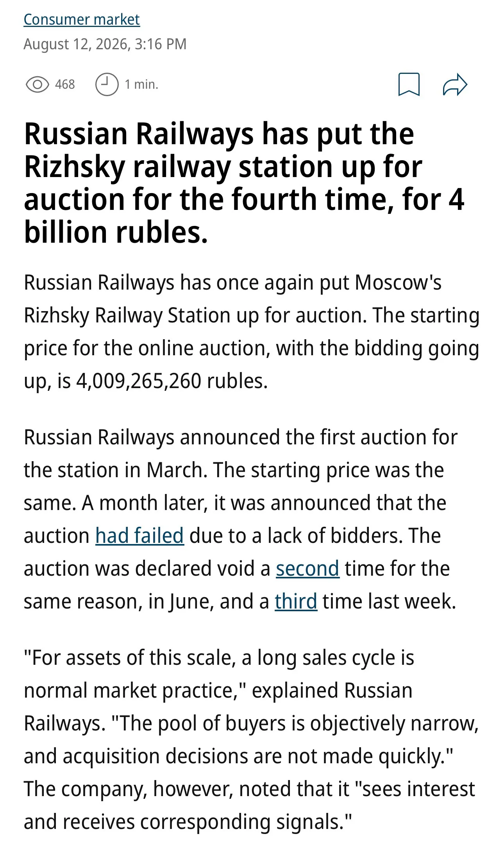
Task: Follow the "had failed" hyperlink
Action: pos(139,535)
